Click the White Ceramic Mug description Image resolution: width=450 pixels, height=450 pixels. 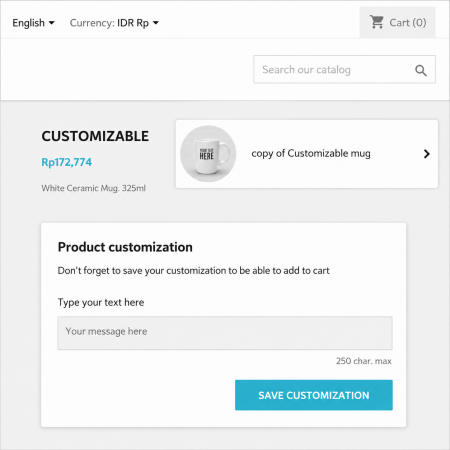(93, 188)
